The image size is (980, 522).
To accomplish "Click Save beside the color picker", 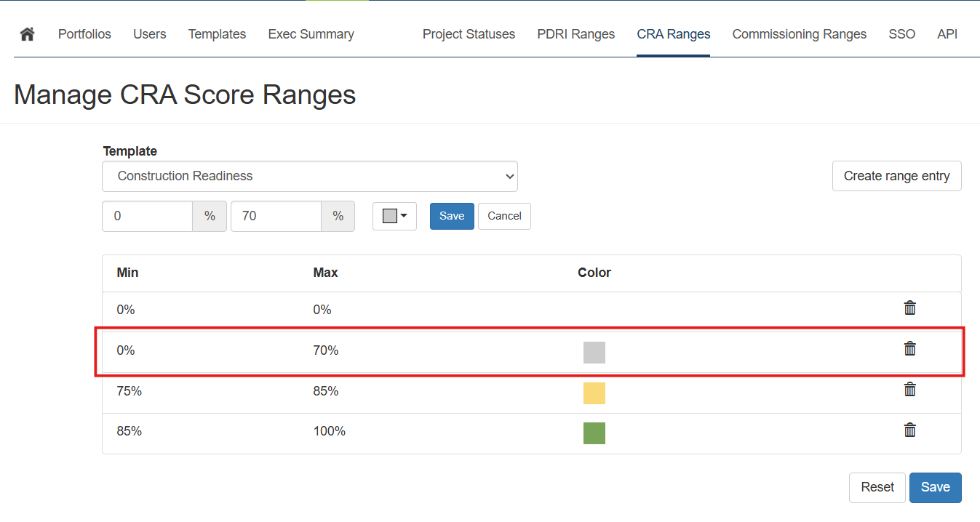I will (x=452, y=216).
